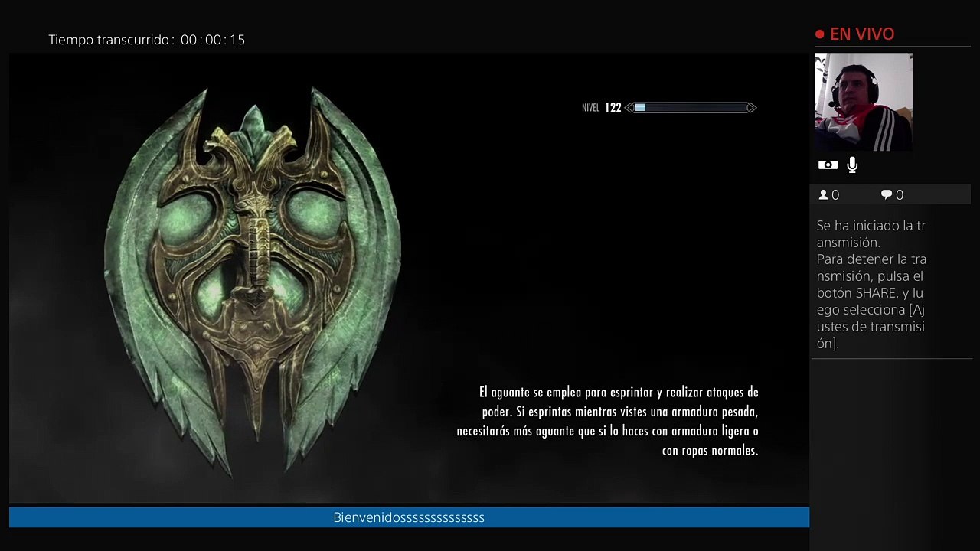Image resolution: width=980 pixels, height=551 pixels.
Task: Click the viewers count person icon
Action: [x=824, y=195]
